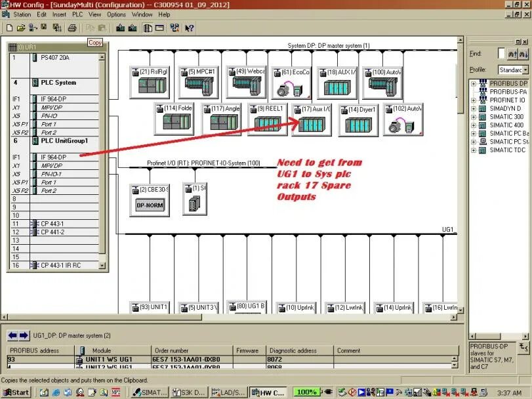Select the (61) EcoCo drive slave

click(x=291, y=83)
